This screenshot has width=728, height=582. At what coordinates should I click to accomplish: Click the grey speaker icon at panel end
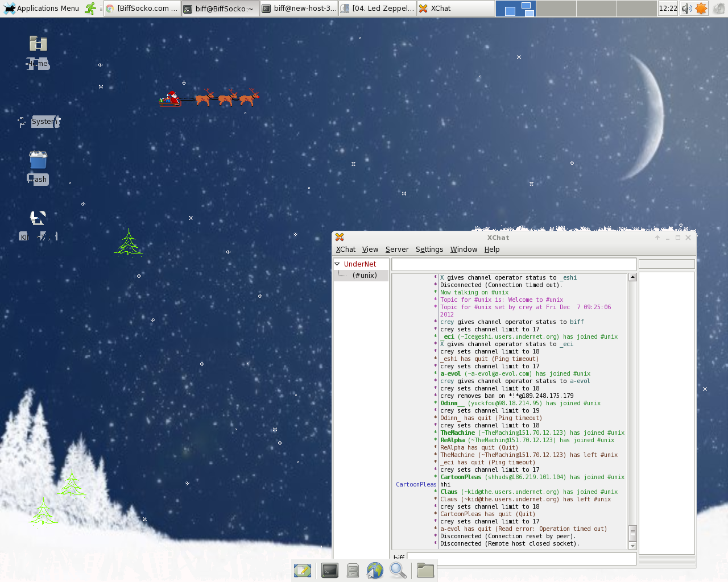pyautogui.click(x=719, y=9)
